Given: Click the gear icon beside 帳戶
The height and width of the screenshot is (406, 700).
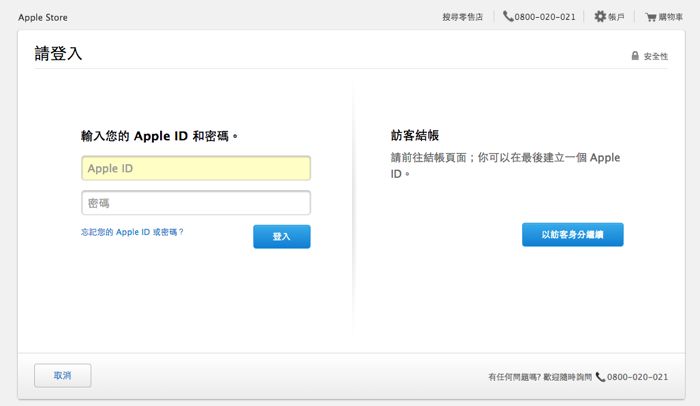Looking at the screenshot, I should [x=600, y=17].
